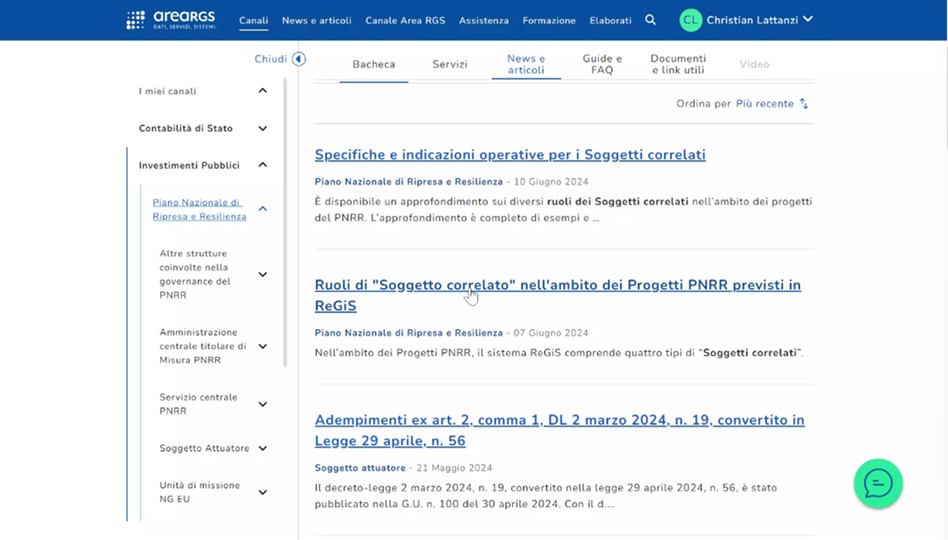The height and width of the screenshot is (540, 948).
Task: Click the search magnifier icon
Action: (651, 20)
